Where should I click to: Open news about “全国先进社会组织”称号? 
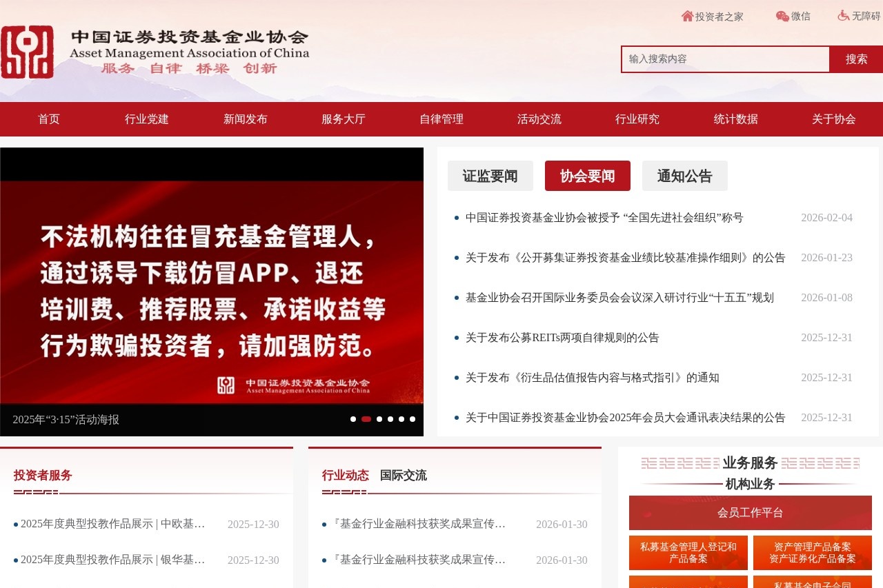click(x=604, y=218)
